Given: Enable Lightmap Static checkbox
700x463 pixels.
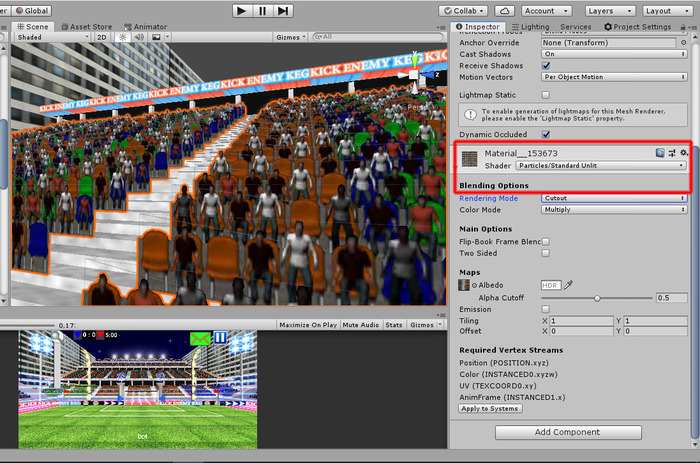Looking at the screenshot, I should pyautogui.click(x=546, y=95).
